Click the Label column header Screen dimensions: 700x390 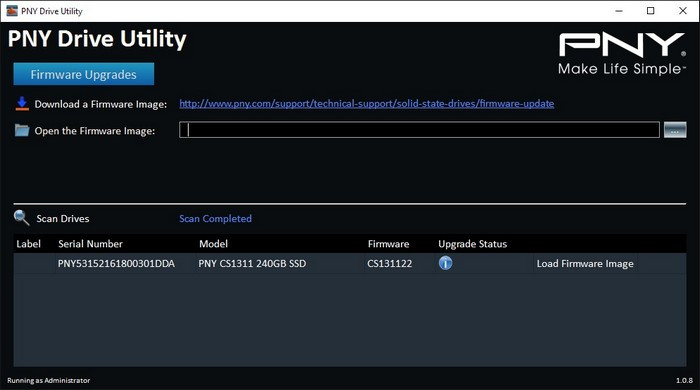pos(28,244)
